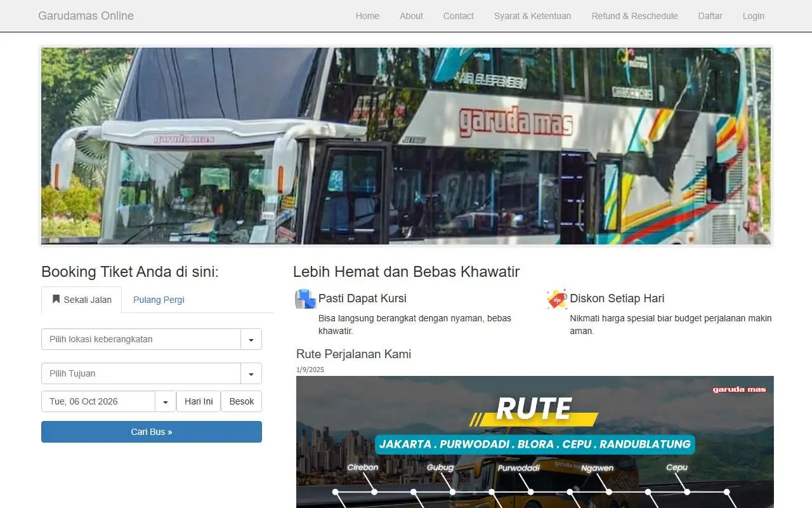The height and width of the screenshot is (508, 812).
Task: Click the date field showing Tue, 06 Oct 2026
Action: 98,401
